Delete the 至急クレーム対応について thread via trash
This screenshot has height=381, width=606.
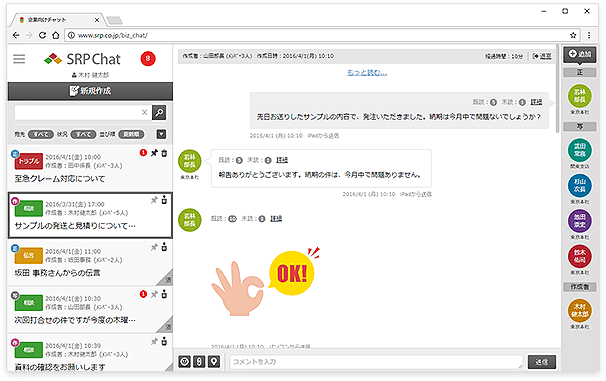(164, 153)
